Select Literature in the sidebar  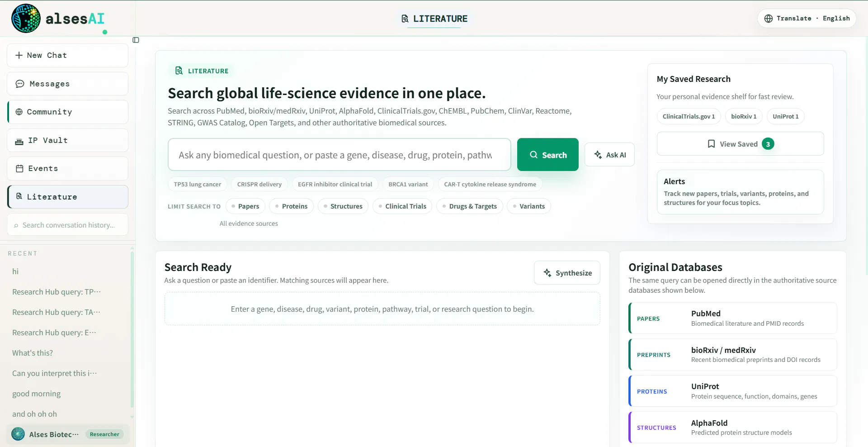pos(68,197)
